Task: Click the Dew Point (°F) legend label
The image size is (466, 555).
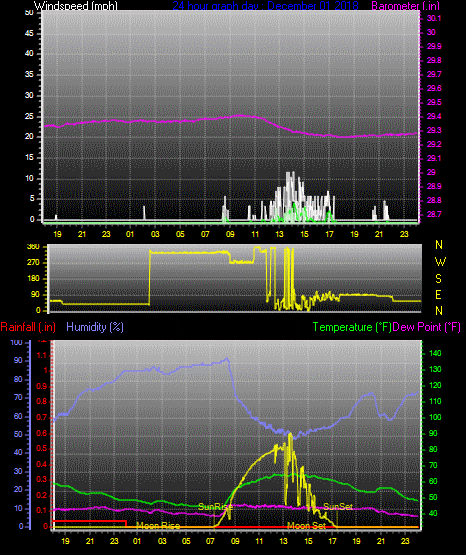Action: click(x=427, y=327)
